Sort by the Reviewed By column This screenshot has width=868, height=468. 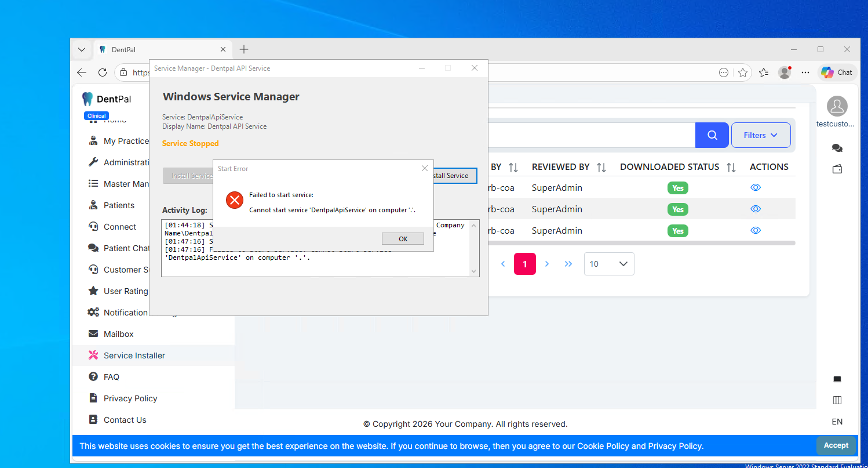pos(601,167)
